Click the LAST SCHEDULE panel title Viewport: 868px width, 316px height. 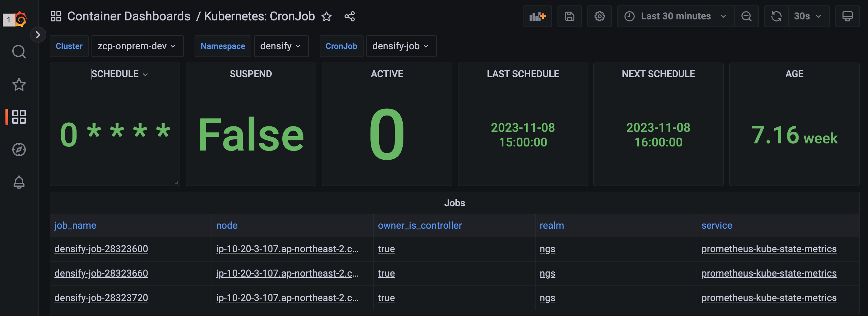click(x=523, y=74)
